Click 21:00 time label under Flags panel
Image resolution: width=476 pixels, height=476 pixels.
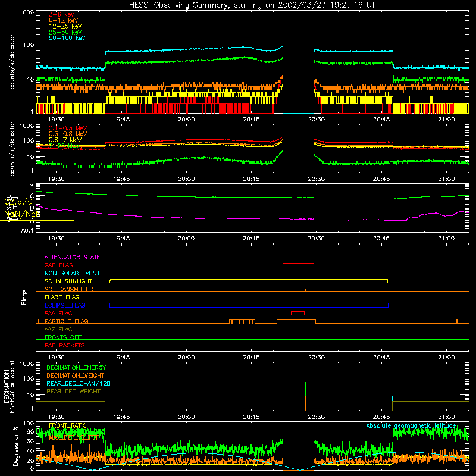click(446, 358)
